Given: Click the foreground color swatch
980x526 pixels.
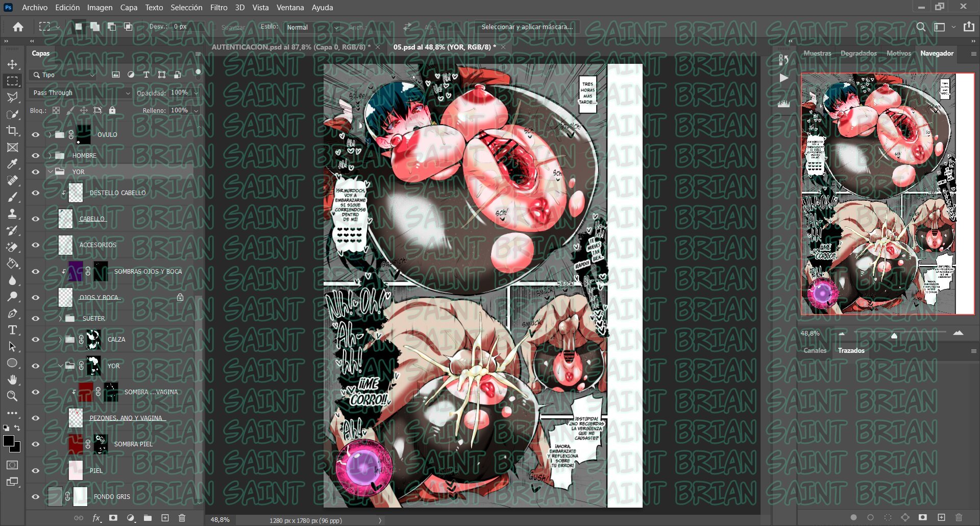Looking at the screenshot, I should [9, 441].
